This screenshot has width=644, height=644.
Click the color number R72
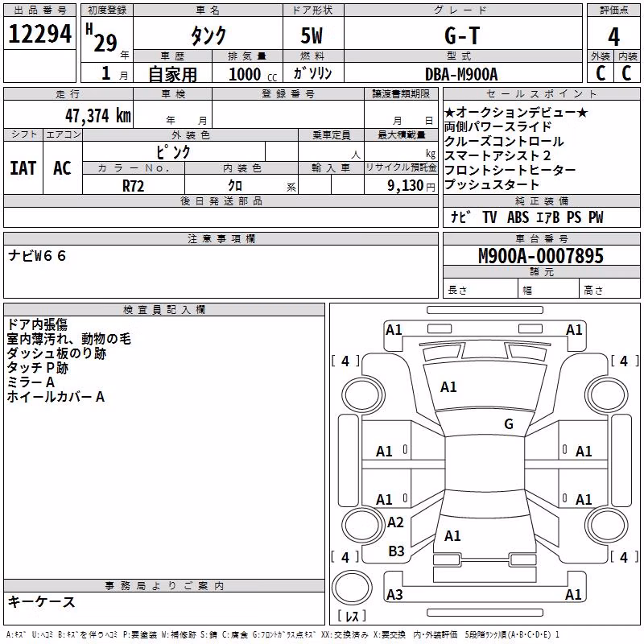[x=133, y=186]
